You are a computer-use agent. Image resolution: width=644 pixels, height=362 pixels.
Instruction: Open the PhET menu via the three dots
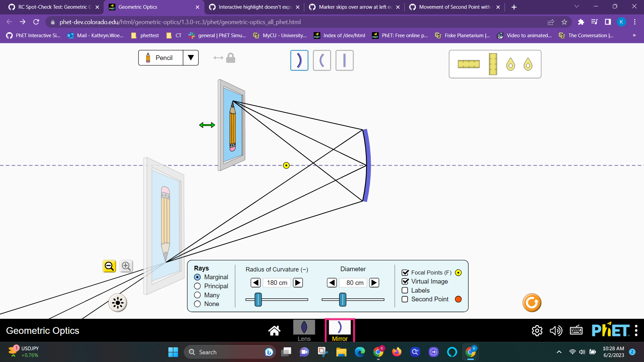636,330
